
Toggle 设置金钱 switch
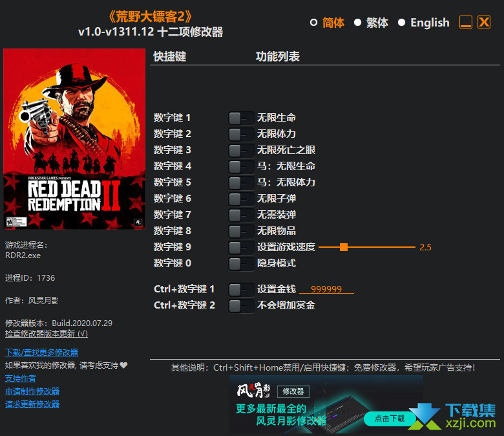[241, 289]
